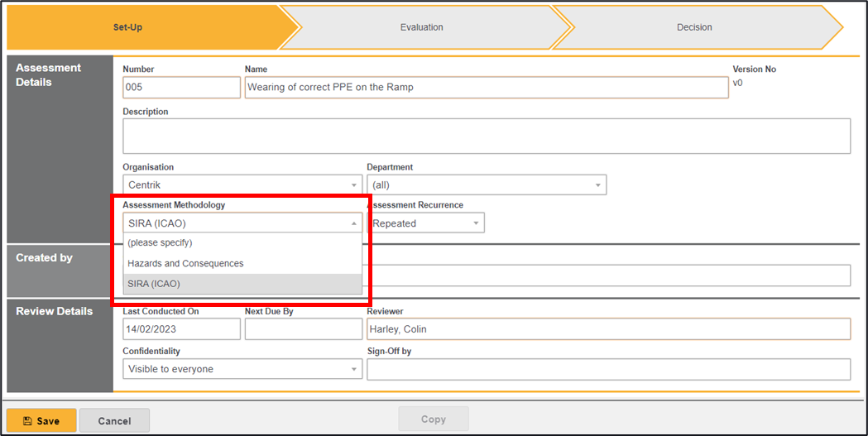868x436 pixels.
Task: Open the Organisation dropdown showing Centrik
Action: coord(242,185)
